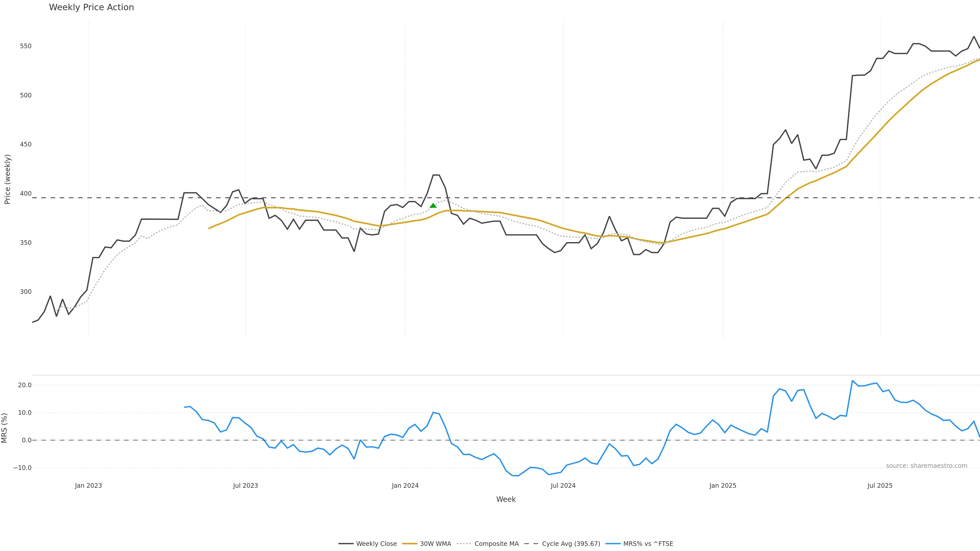Click the dashed Cycle Avg legend swatch
The image size is (980, 551).
[531, 544]
